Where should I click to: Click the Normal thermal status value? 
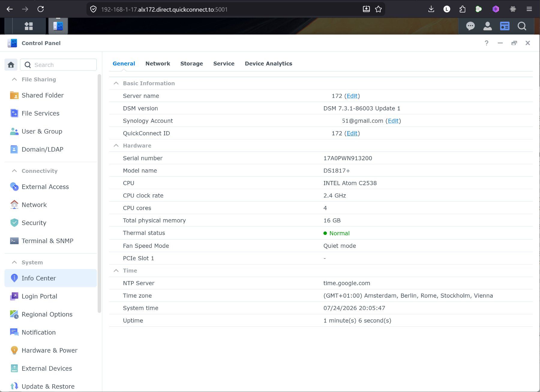pyautogui.click(x=339, y=233)
